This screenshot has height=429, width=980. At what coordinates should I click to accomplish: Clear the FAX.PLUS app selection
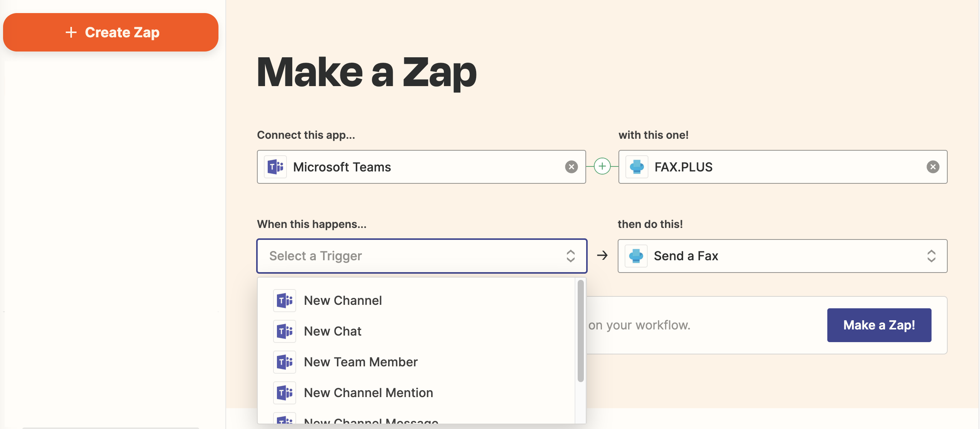click(x=933, y=167)
